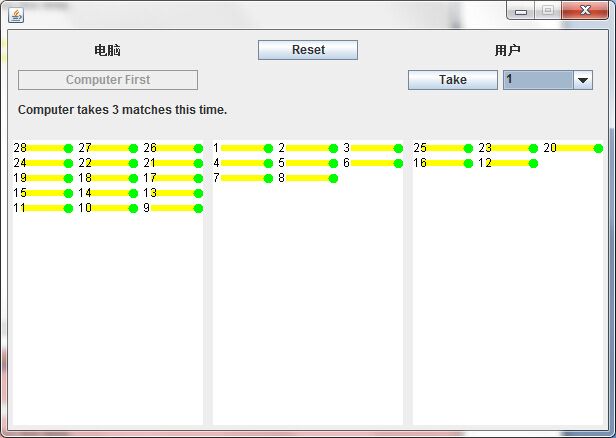
Task: Click match number 8 in center pile
Action: click(308, 178)
